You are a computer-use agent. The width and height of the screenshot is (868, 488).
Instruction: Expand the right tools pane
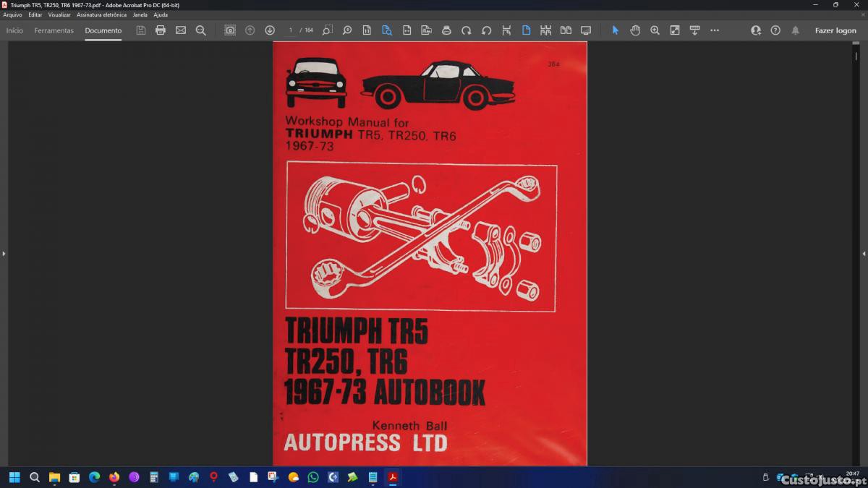[864, 254]
